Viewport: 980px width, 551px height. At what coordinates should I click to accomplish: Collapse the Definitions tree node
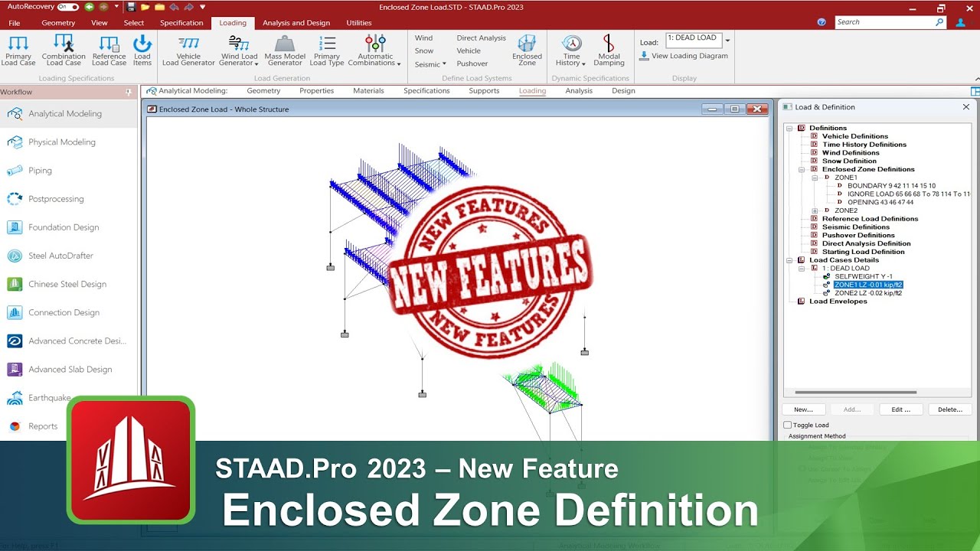click(x=791, y=128)
